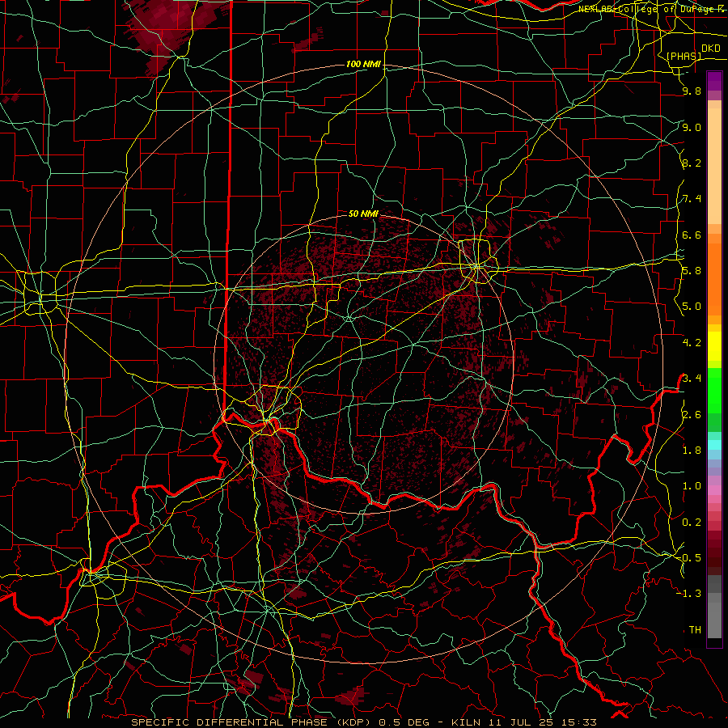Select the "2.6" legend value

pyautogui.click(x=692, y=415)
